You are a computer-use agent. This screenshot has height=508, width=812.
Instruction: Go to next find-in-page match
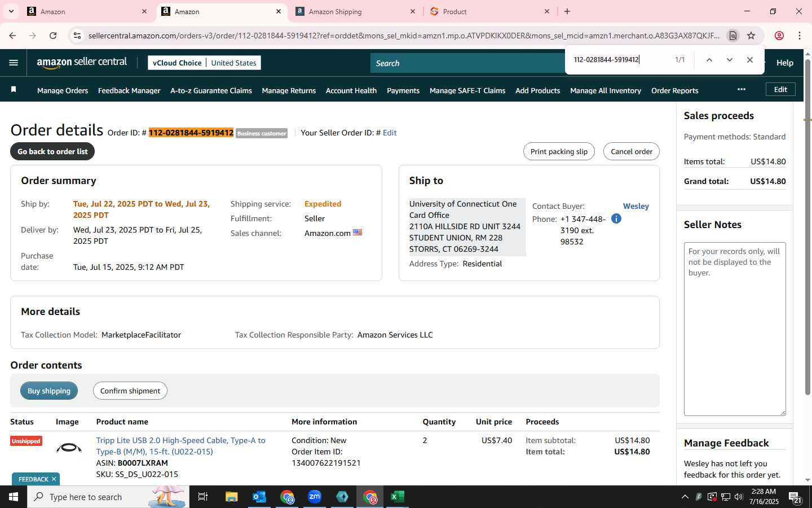[730, 60]
